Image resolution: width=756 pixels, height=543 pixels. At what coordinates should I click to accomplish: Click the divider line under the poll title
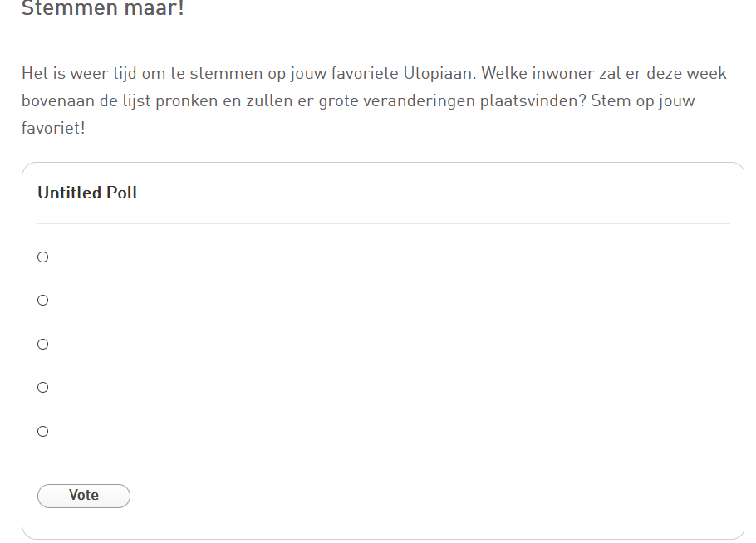384,223
